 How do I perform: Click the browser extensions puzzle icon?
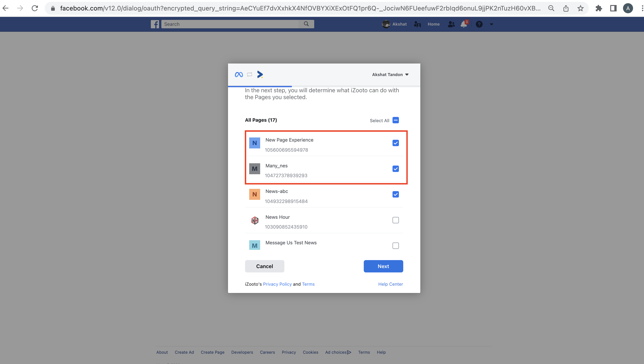599,8
